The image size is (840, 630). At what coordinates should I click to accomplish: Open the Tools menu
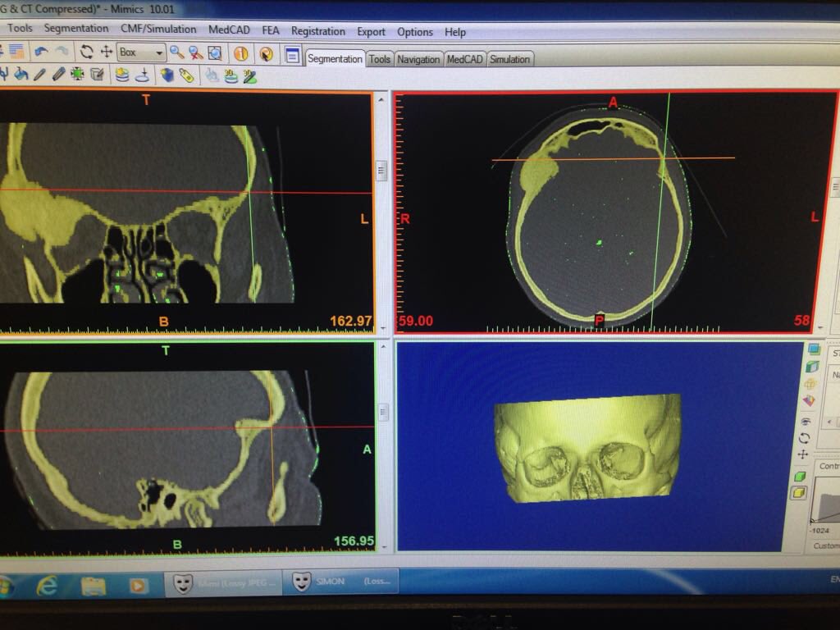click(x=20, y=28)
